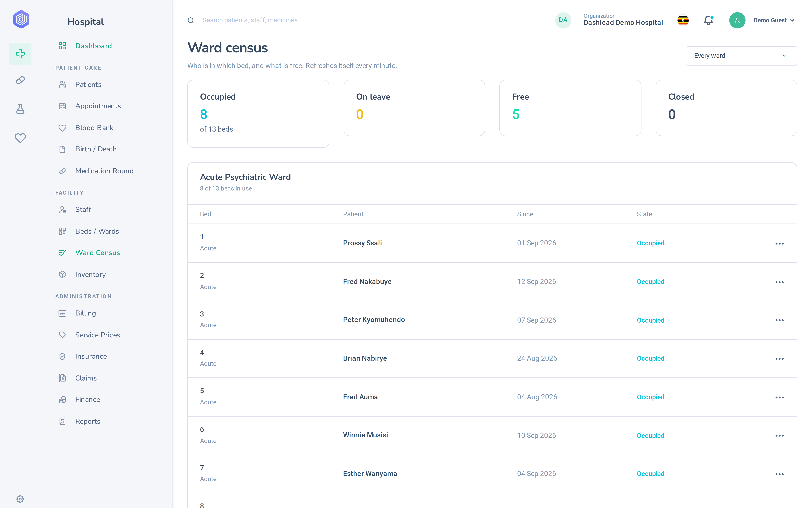The width and height of the screenshot is (812, 508).
Task: Expand the Every ward dropdown
Action: click(741, 56)
